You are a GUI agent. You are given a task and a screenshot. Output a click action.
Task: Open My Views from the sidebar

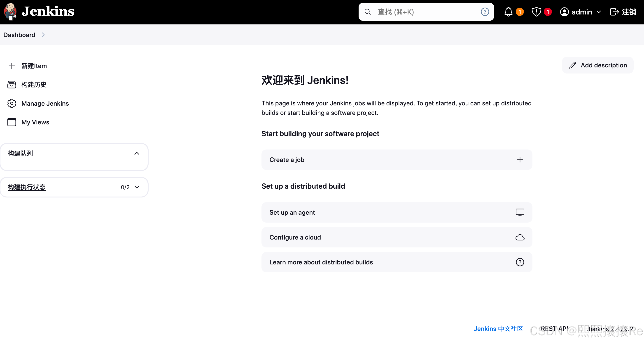(x=35, y=122)
